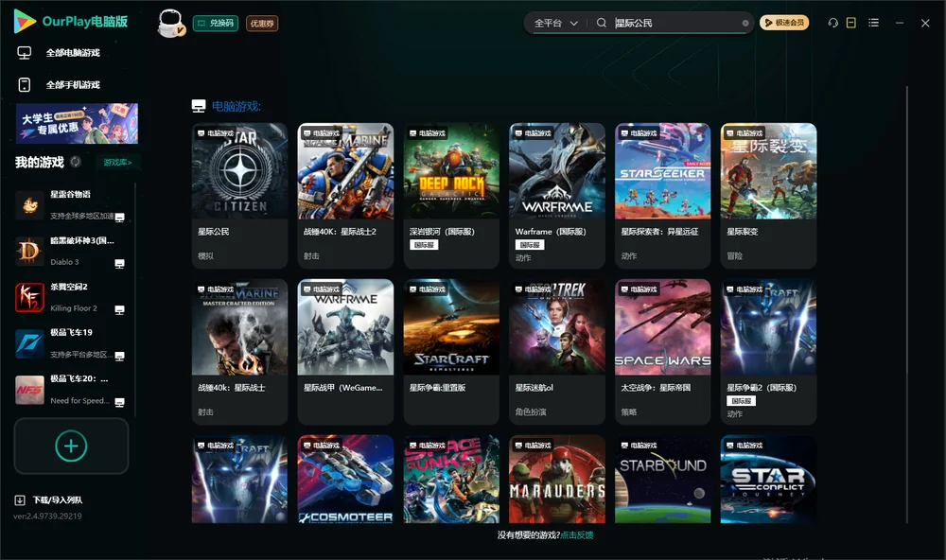Image resolution: width=946 pixels, height=560 pixels.
Task: Select 全部手机游戏 in the sidebar
Action: click(73, 85)
